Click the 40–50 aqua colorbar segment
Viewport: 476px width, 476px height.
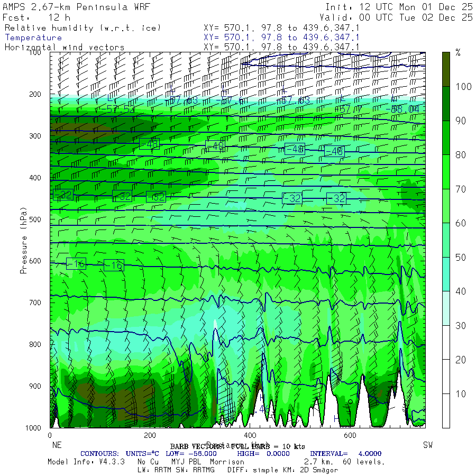[446, 274]
